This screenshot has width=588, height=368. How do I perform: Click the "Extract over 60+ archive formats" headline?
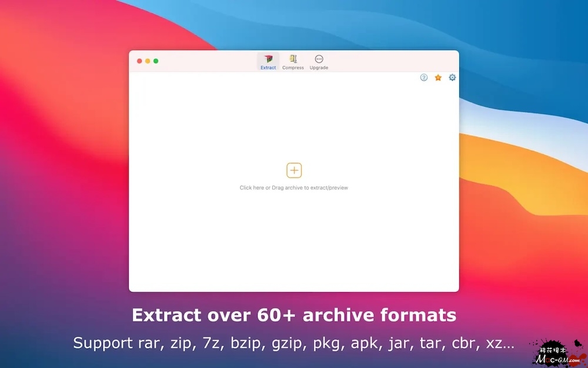click(x=293, y=315)
